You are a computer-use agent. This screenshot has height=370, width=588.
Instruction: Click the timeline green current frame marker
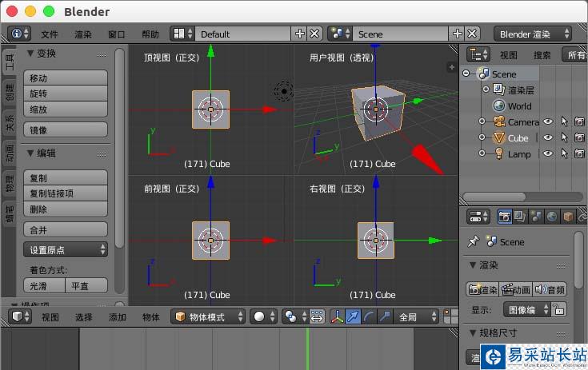(308, 348)
